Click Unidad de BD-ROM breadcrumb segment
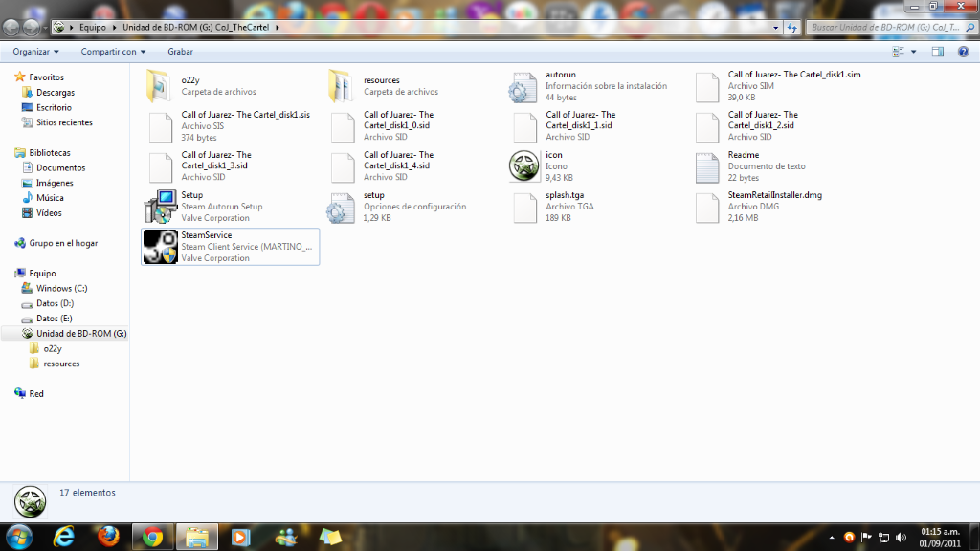The image size is (980, 551). point(195,28)
